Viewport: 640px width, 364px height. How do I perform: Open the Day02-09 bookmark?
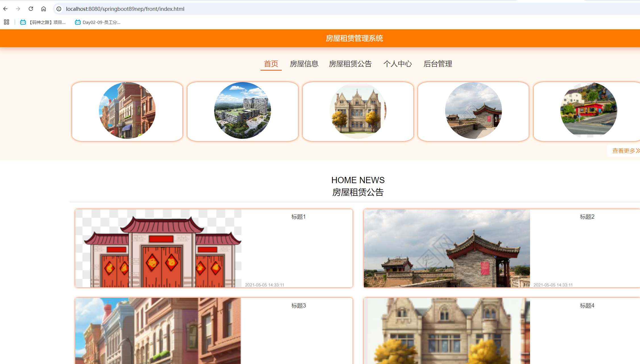pyautogui.click(x=98, y=22)
